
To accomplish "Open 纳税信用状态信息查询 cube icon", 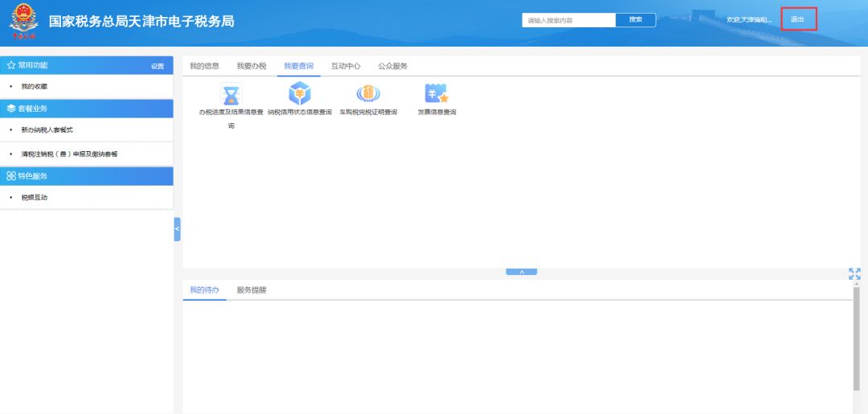I will click(300, 93).
